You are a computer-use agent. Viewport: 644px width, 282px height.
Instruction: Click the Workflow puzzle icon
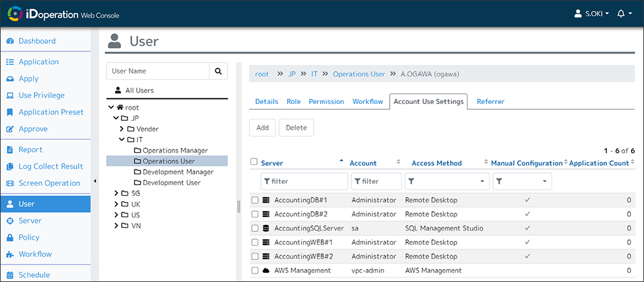[x=10, y=254]
